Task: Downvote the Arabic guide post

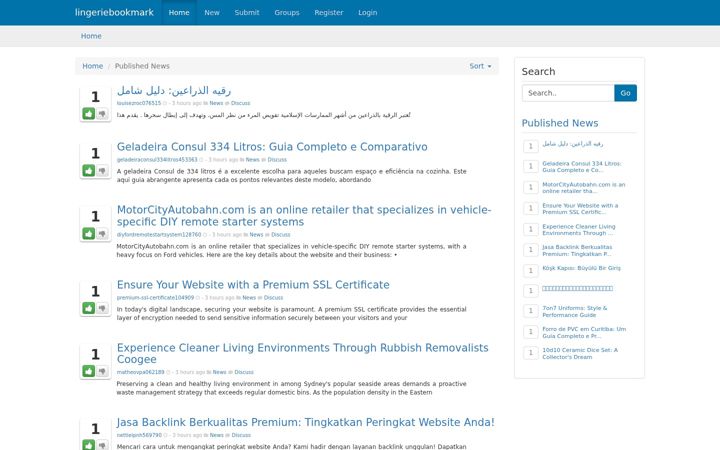Action: 102,113
